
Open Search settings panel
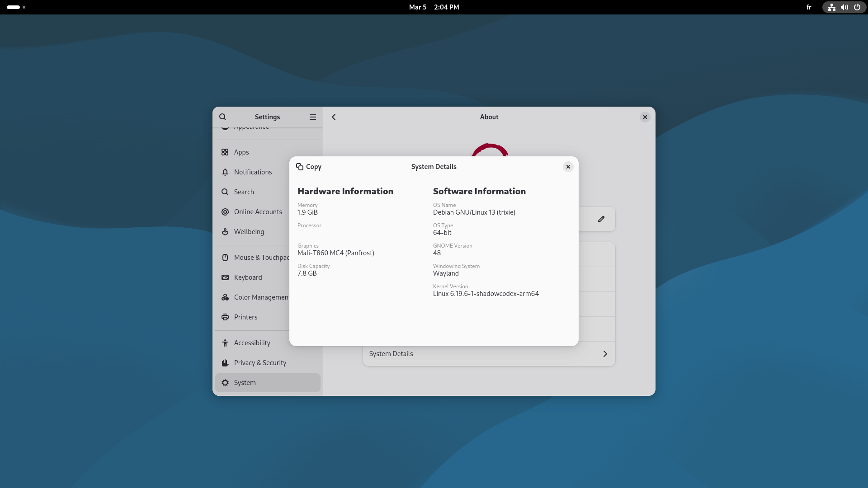244,192
